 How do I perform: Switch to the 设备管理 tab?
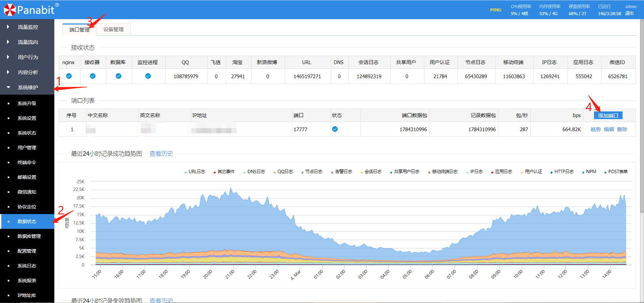coord(113,30)
